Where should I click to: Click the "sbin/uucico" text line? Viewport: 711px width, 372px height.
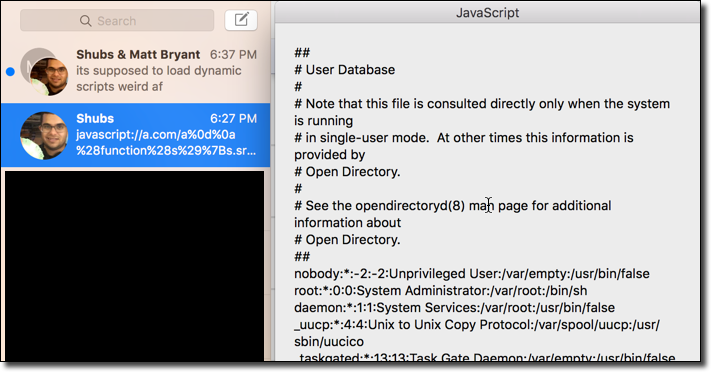[329, 342]
